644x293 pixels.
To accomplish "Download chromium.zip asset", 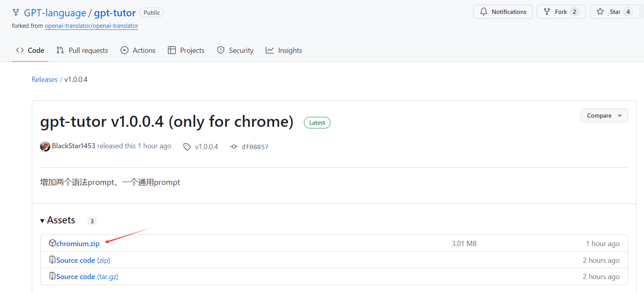I will click(78, 244).
